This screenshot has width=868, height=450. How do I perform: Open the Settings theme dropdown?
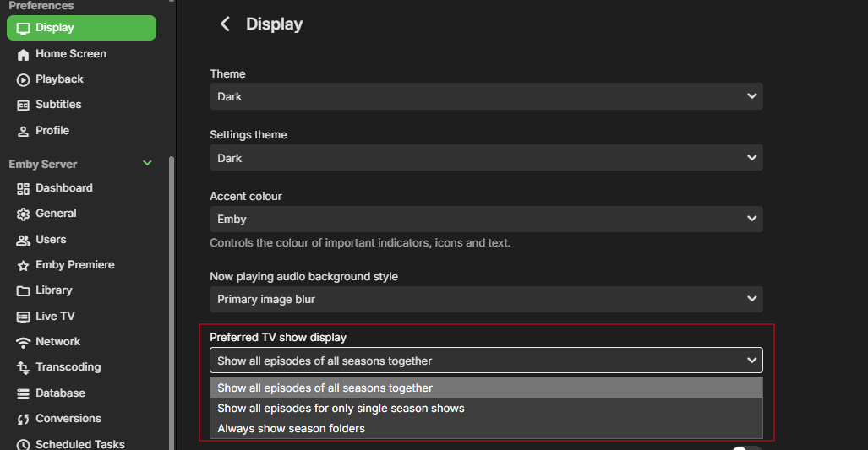click(x=486, y=158)
